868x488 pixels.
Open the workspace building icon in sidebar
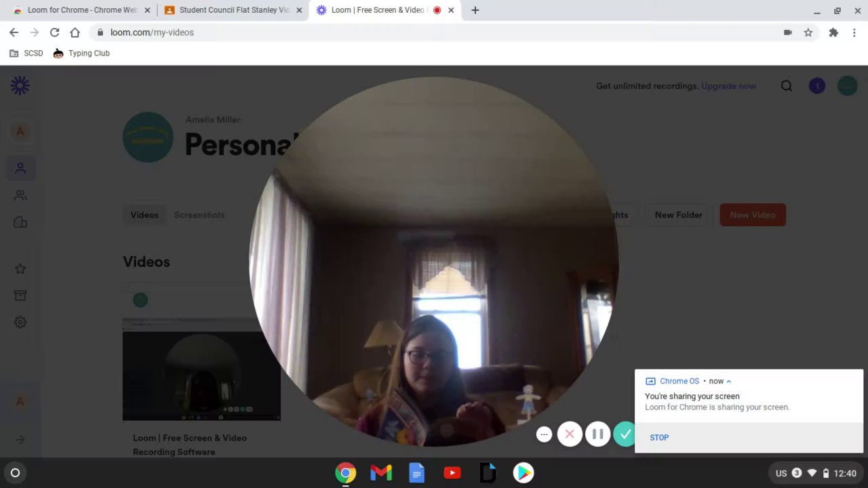[20, 222]
